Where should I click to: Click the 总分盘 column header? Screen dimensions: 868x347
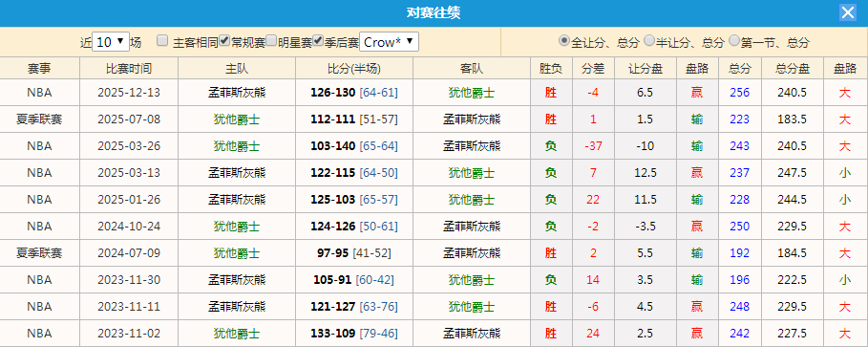(793, 68)
